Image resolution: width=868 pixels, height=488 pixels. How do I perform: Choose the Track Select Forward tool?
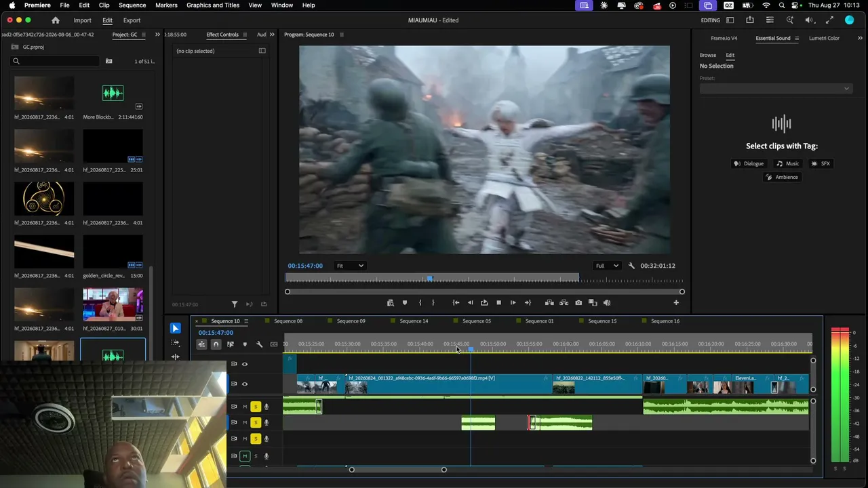[x=176, y=344]
